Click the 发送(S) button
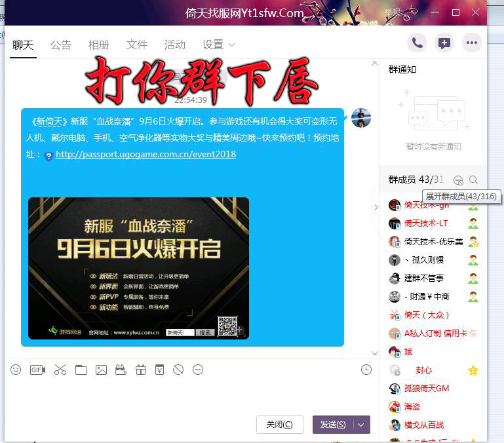Image resolution: width=504 pixels, height=443 pixels. click(333, 425)
